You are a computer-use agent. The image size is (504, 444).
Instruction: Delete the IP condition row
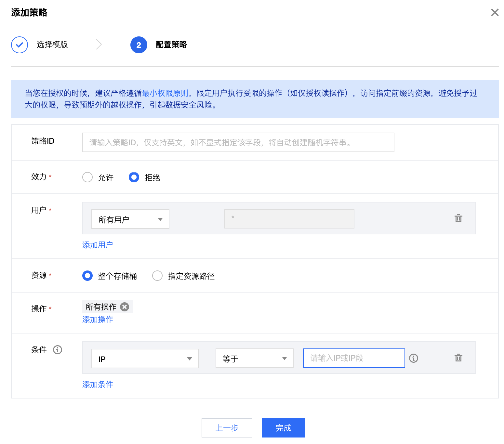[x=458, y=358]
